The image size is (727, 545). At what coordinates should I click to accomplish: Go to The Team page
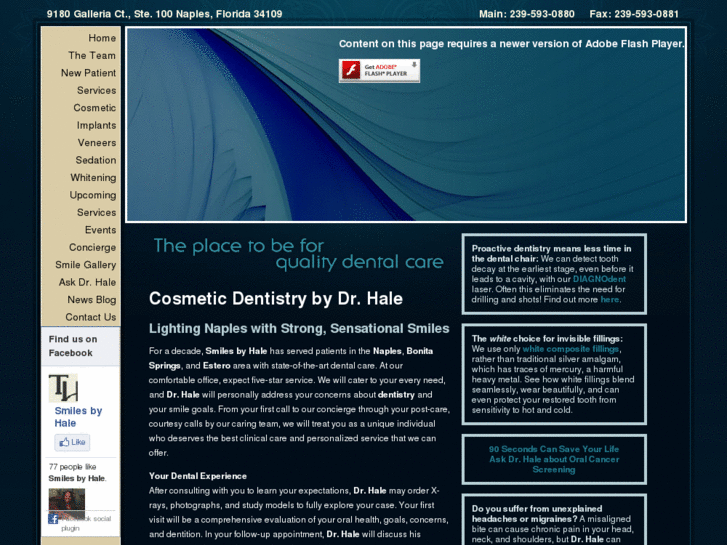[x=92, y=56]
